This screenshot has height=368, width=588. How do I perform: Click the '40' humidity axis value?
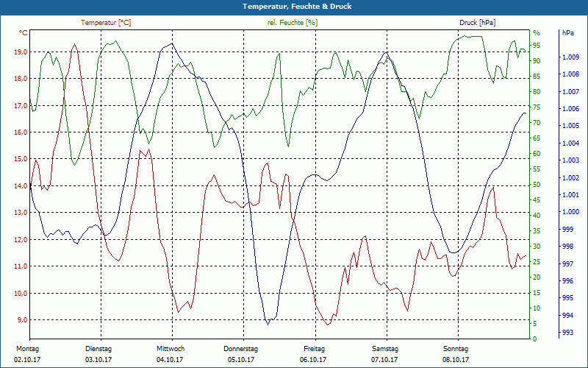pyautogui.click(x=537, y=216)
